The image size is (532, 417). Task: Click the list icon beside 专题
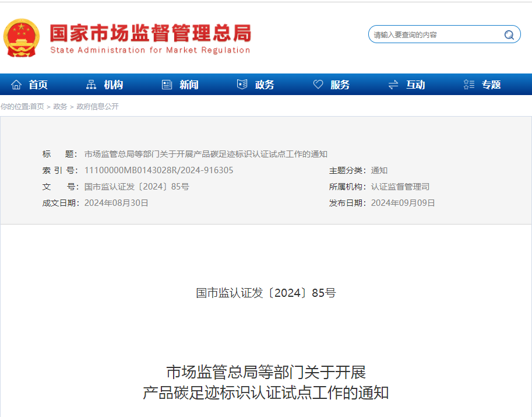click(x=468, y=85)
